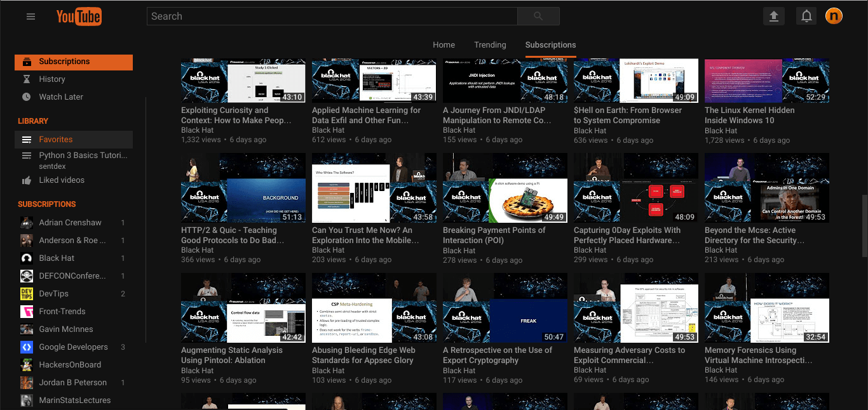The height and width of the screenshot is (410, 868).
Task: Click Google Developers channel avatar
Action: click(x=27, y=347)
